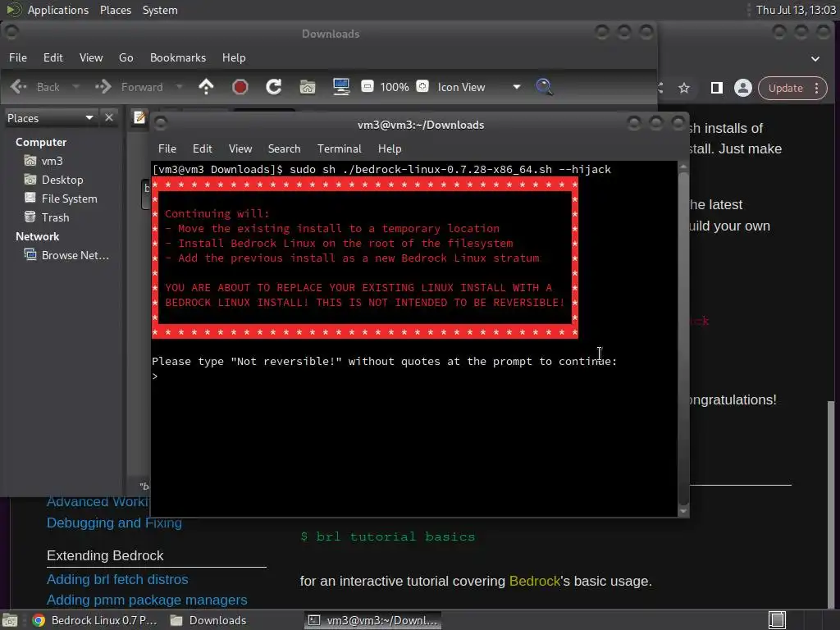Open the terminal Search menu
840x630 pixels.
click(x=285, y=148)
